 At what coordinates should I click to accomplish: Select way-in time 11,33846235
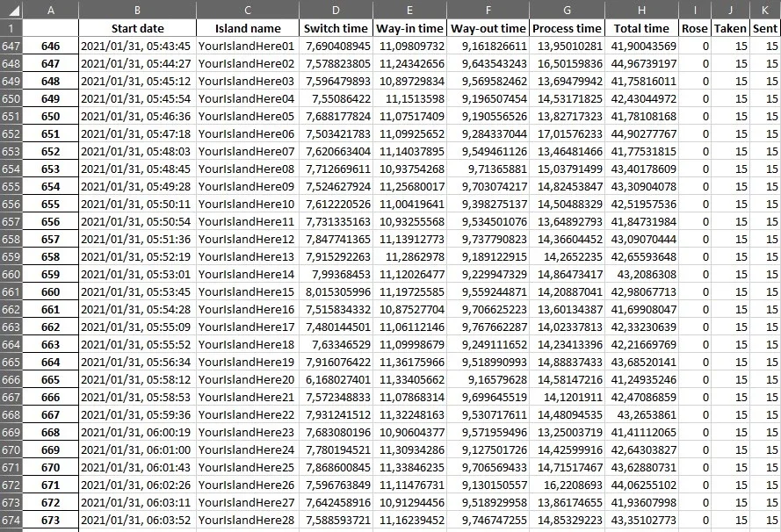[x=409, y=467]
